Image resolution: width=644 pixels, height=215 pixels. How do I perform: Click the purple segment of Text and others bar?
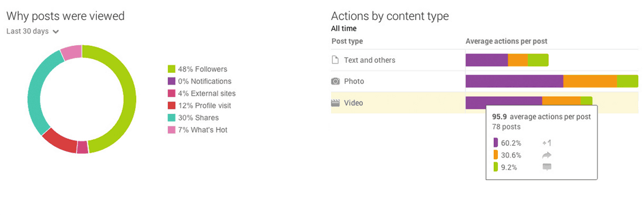pos(487,59)
